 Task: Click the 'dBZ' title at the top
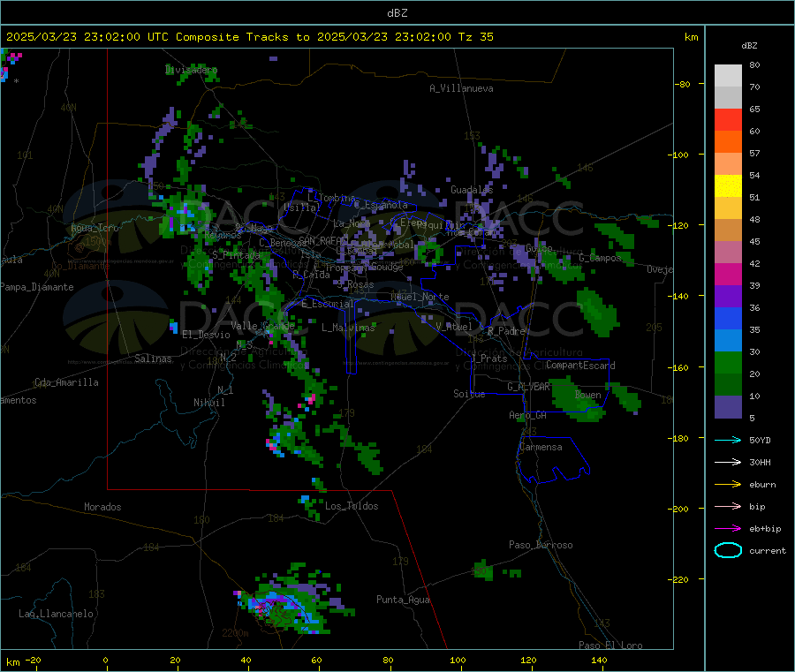pyautogui.click(x=397, y=13)
